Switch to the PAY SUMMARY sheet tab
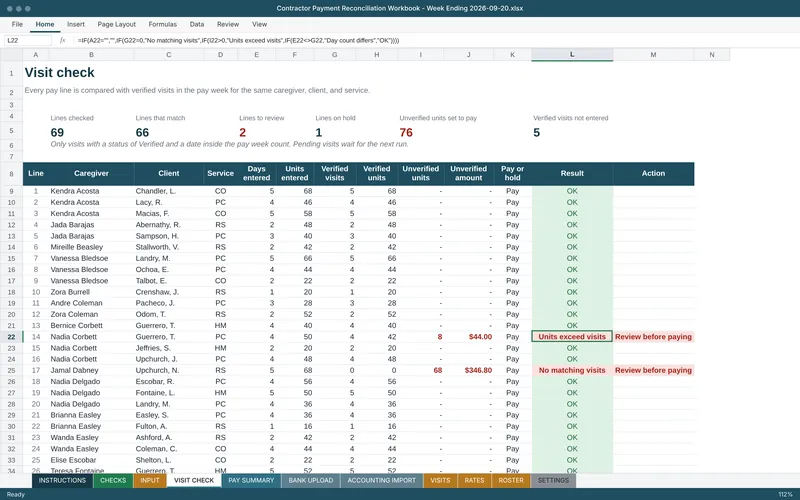Screen dimensions: 800x500 coord(251,481)
